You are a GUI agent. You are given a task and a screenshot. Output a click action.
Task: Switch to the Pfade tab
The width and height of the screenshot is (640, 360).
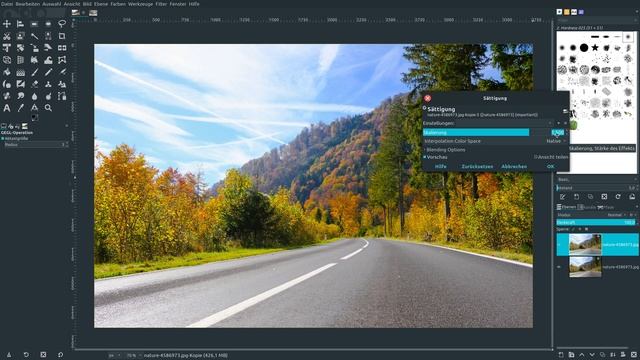pyautogui.click(x=607, y=207)
